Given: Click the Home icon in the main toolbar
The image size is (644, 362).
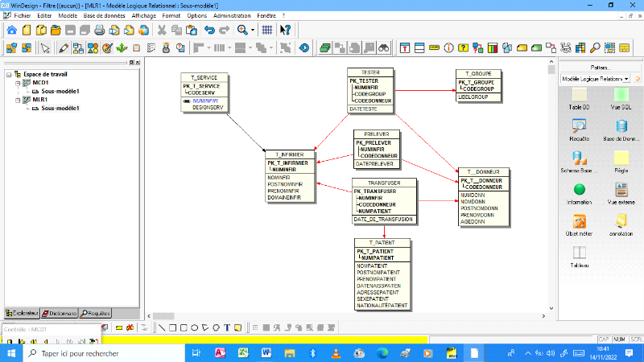Looking at the screenshot, I should (x=12, y=30).
